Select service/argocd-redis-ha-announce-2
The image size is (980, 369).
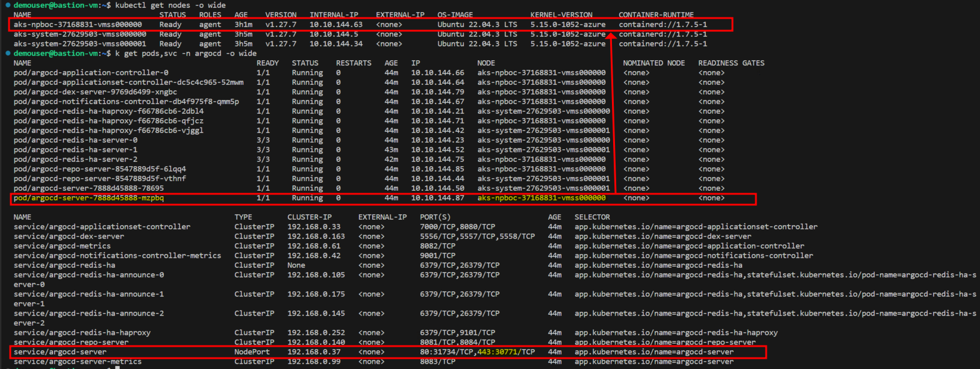89,314
